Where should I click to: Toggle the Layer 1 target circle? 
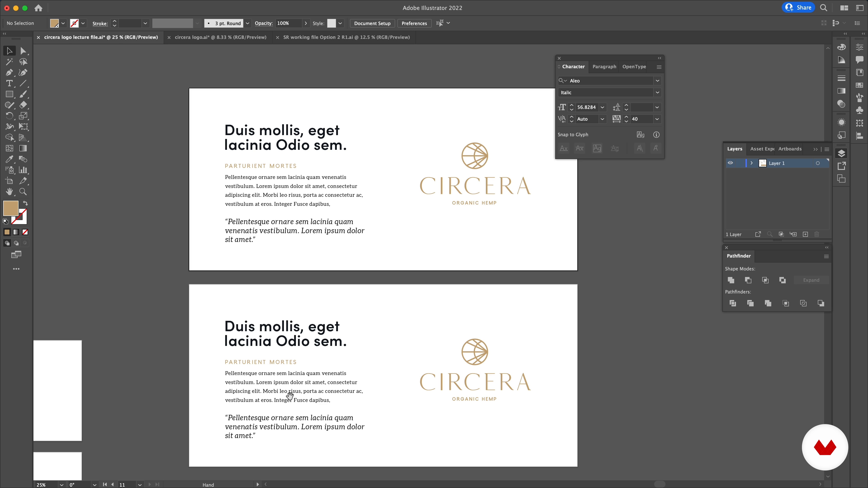(817, 163)
